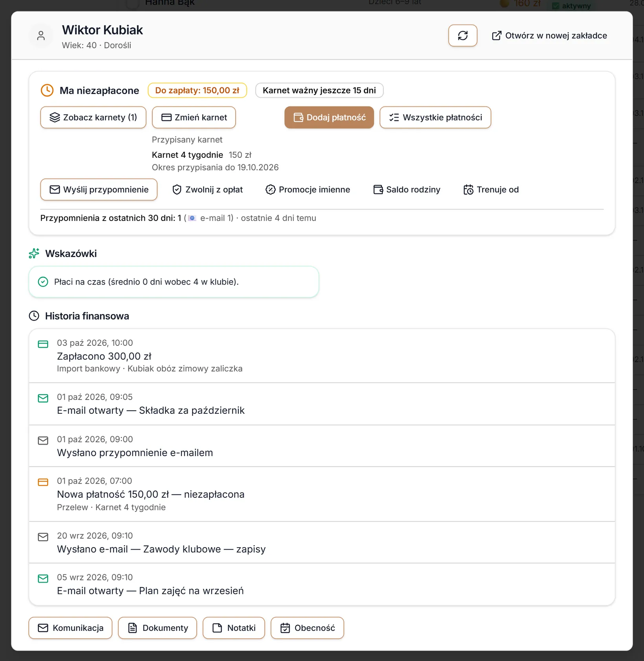Send a reminder via Wyślij przypomnienie

tap(99, 190)
